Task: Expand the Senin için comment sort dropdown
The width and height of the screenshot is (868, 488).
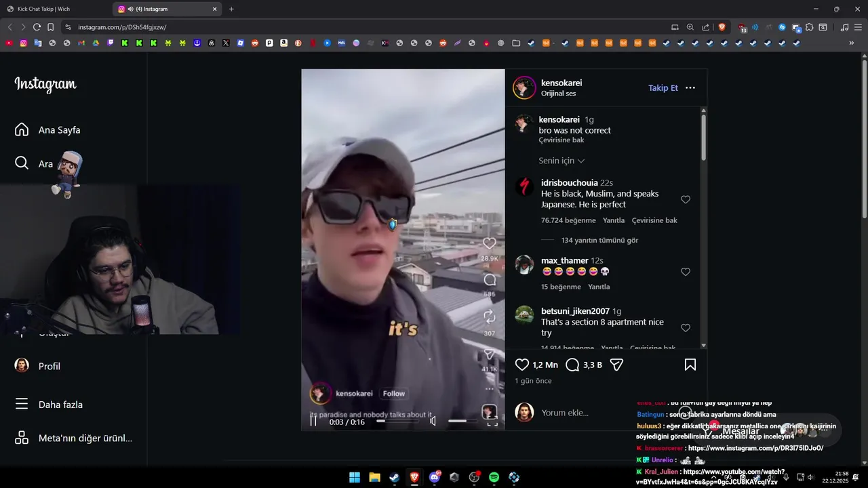Action: (x=561, y=161)
